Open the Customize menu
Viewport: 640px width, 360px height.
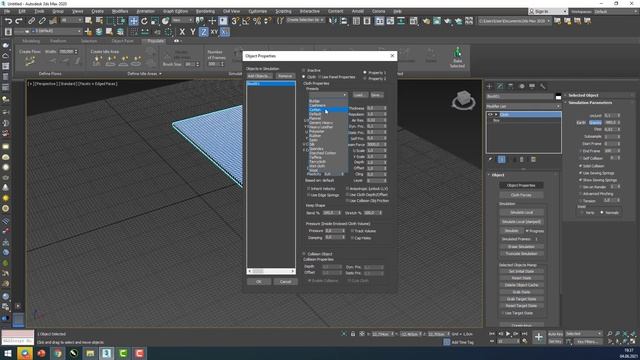[258, 11]
